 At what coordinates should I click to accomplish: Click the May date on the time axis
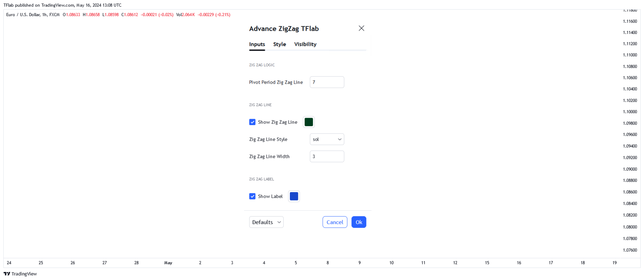coord(168,263)
